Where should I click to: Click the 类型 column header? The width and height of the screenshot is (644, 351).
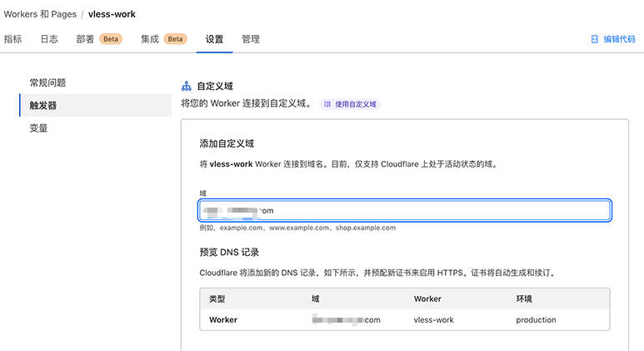pos(217,298)
